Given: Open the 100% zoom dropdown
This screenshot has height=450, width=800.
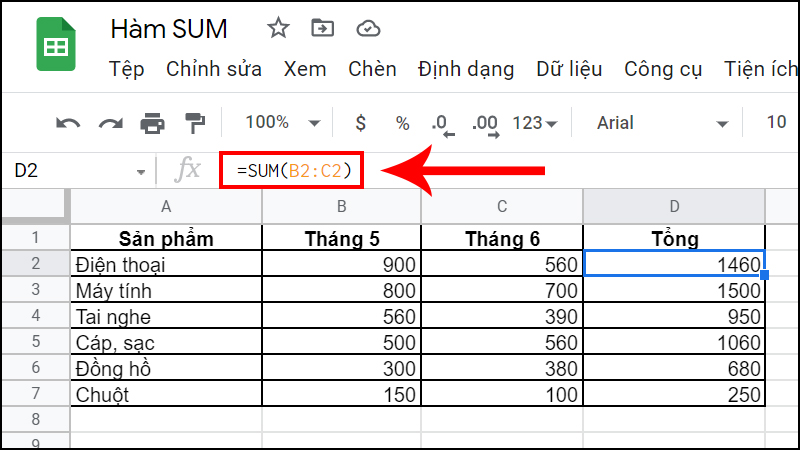Looking at the screenshot, I should click(x=283, y=123).
